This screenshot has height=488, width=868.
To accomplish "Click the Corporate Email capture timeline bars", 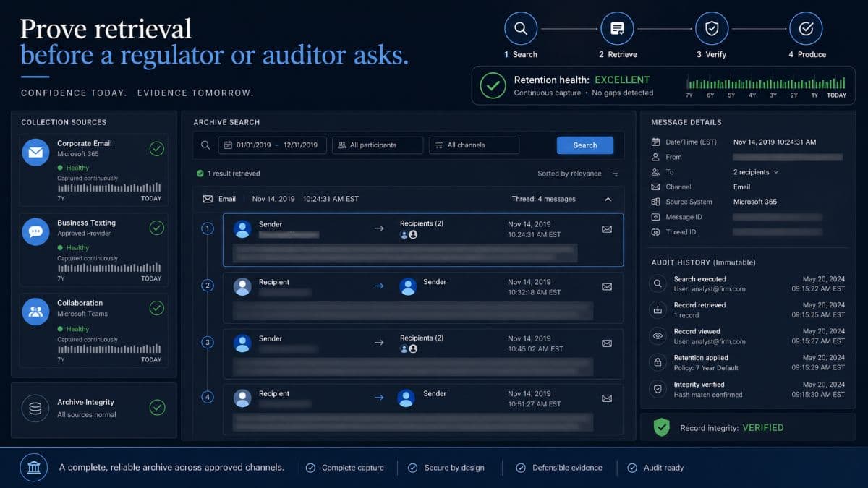I will (x=109, y=188).
